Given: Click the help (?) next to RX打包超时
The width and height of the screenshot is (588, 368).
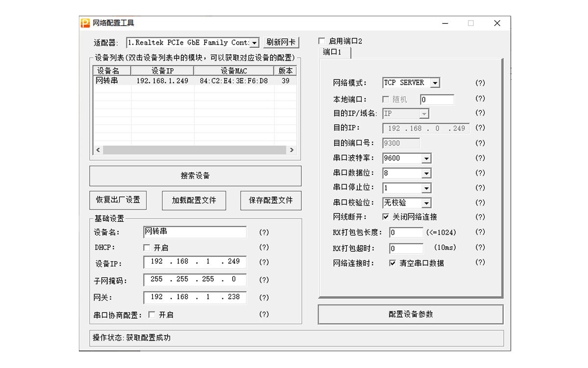Looking at the screenshot, I should (x=480, y=248).
